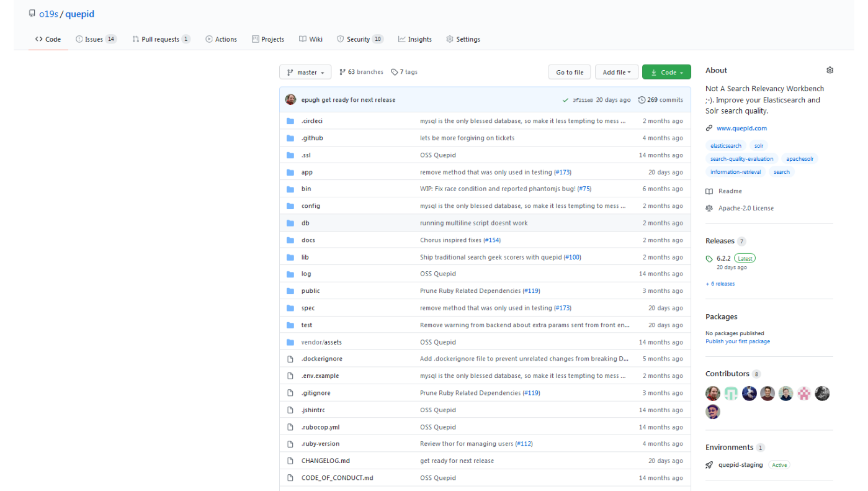Viewport: 868px width, 491px height.
Task: Open the quepid repository name link
Action: (80, 14)
